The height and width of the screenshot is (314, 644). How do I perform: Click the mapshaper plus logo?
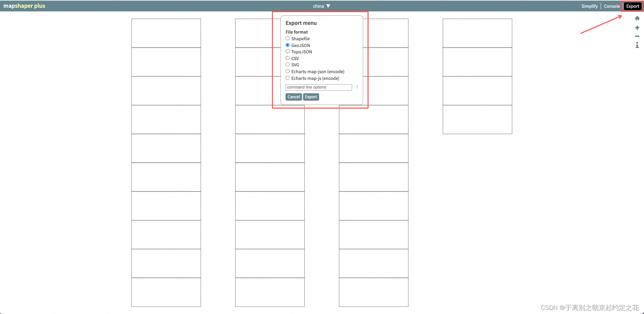pyautogui.click(x=24, y=6)
